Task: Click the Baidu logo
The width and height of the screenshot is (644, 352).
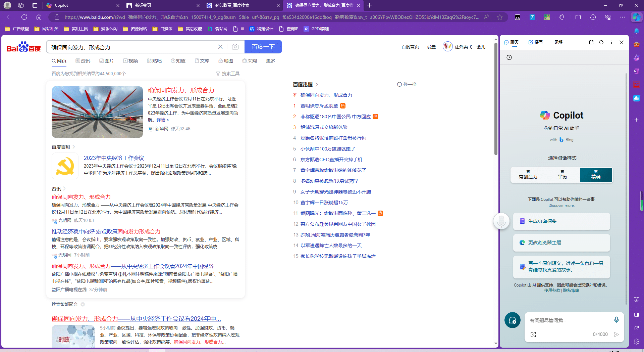Action: pos(23,47)
